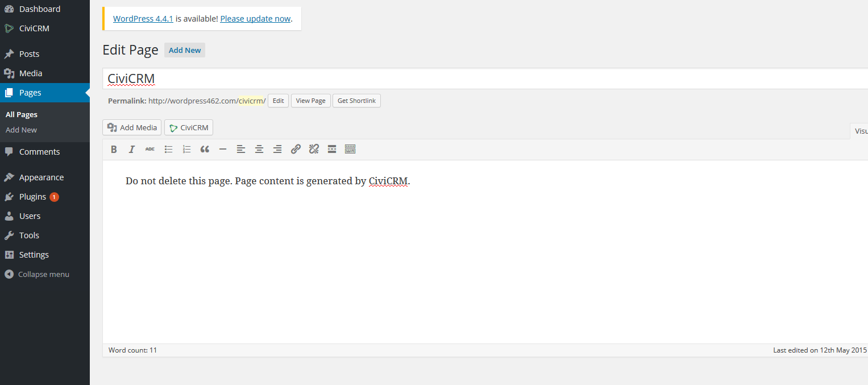Toggle the toolbar kitchen sink
Image resolution: width=868 pixels, height=385 pixels.
[x=350, y=149]
